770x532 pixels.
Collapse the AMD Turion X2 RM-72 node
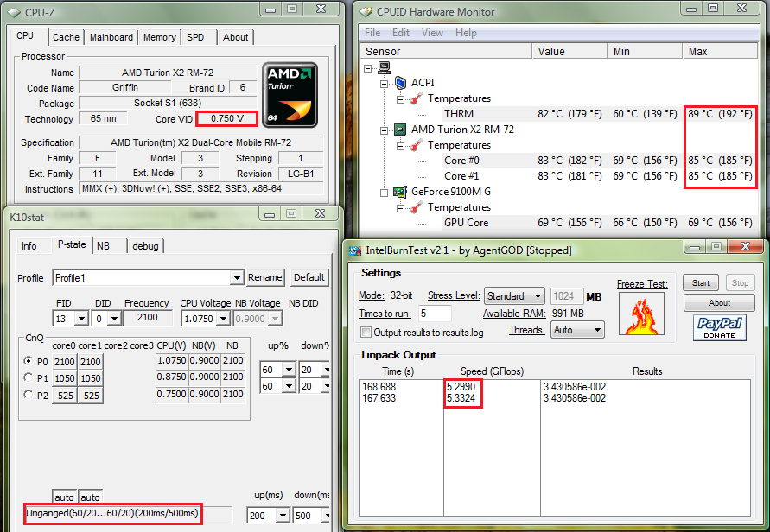pyautogui.click(x=384, y=130)
